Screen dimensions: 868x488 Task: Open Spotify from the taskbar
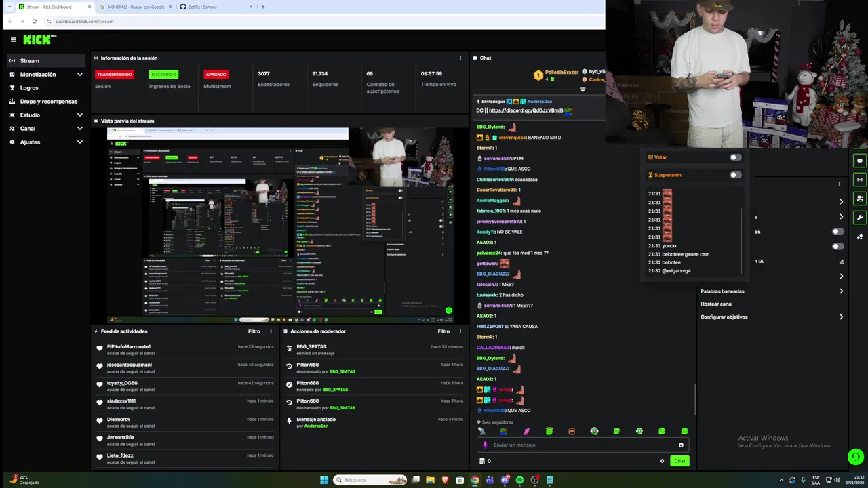tap(519, 480)
